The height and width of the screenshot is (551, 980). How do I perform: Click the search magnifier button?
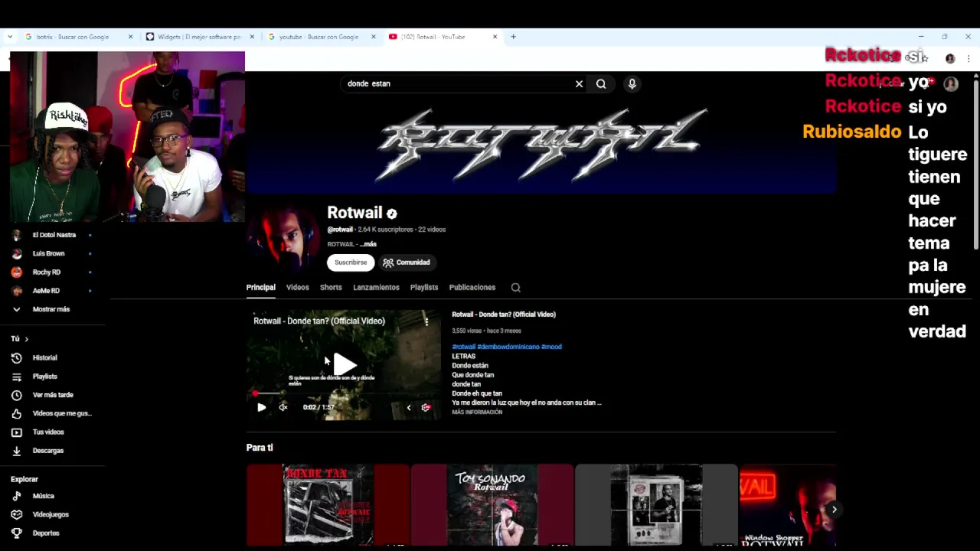(x=601, y=83)
